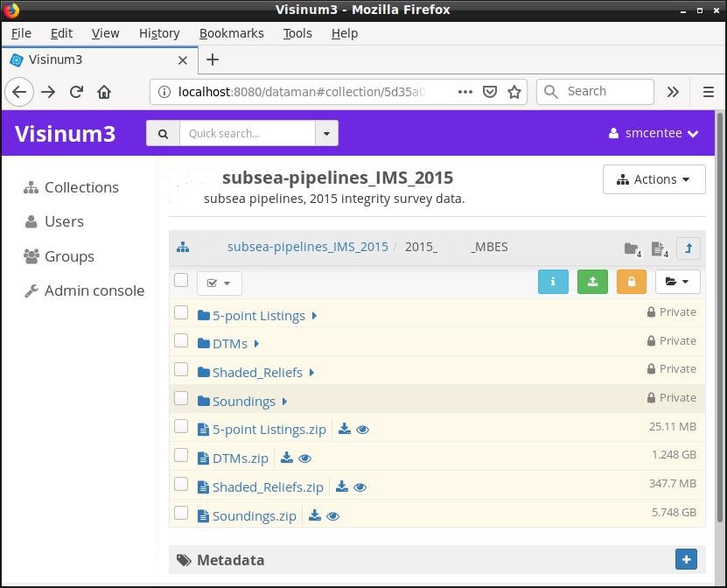Save page to Pocket
This screenshot has height=588, width=727.
tap(490, 92)
